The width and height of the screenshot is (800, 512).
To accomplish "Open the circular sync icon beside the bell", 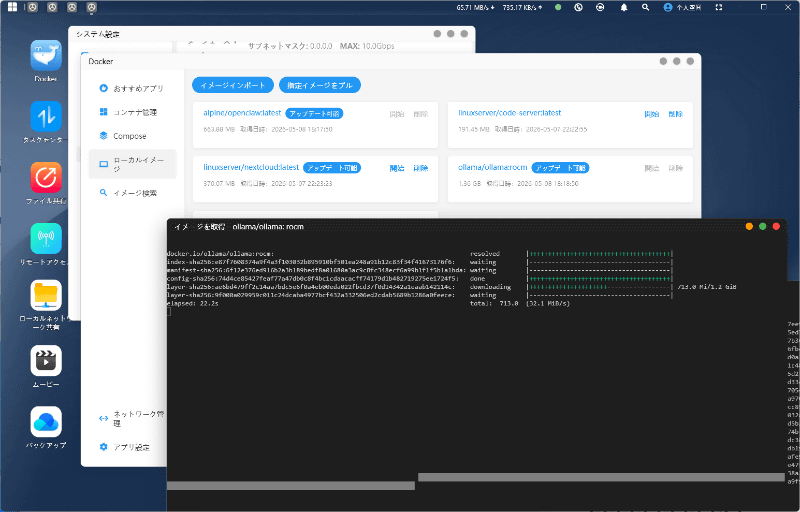I will pos(600,7).
